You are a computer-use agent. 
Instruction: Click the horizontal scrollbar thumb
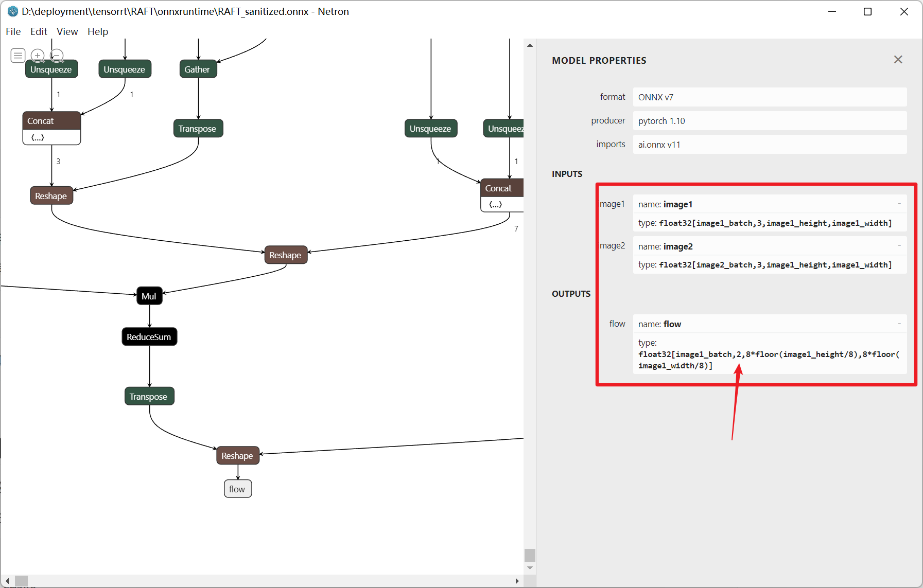pyautogui.click(x=21, y=581)
